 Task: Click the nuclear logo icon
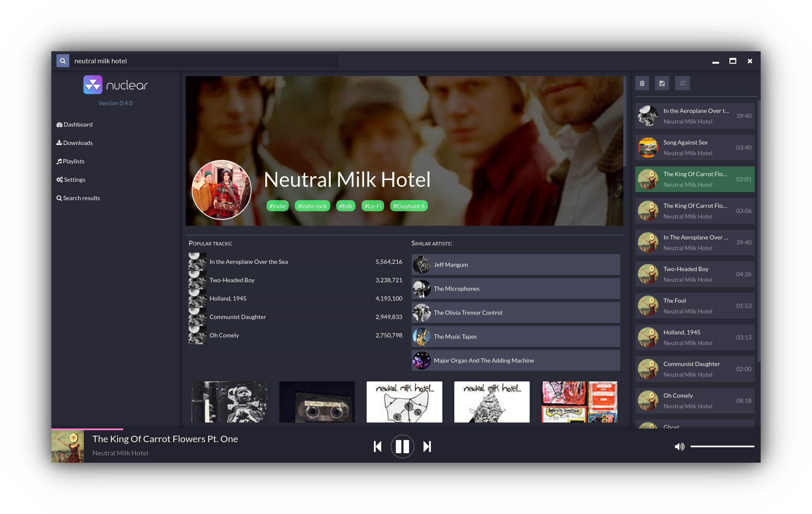click(93, 85)
